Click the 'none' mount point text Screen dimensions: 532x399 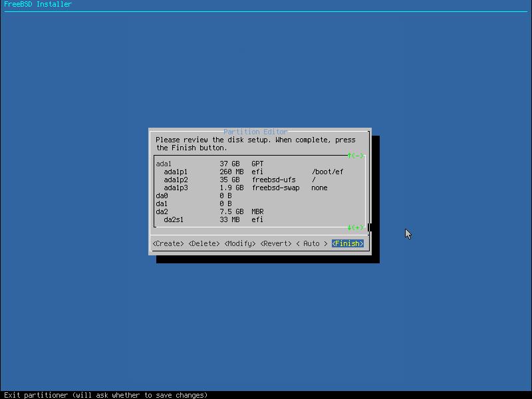point(319,188)
